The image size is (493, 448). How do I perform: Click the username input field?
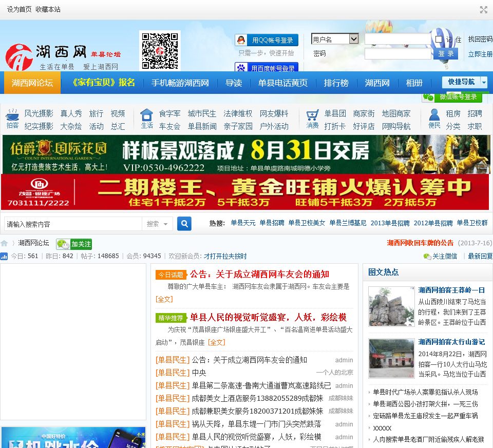tap(397, 40)
